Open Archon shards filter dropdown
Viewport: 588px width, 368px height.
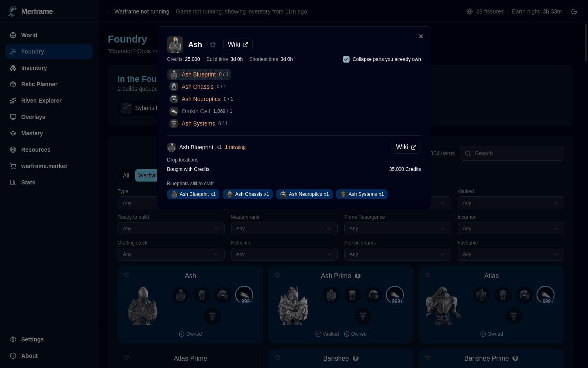tap(398, 254)
